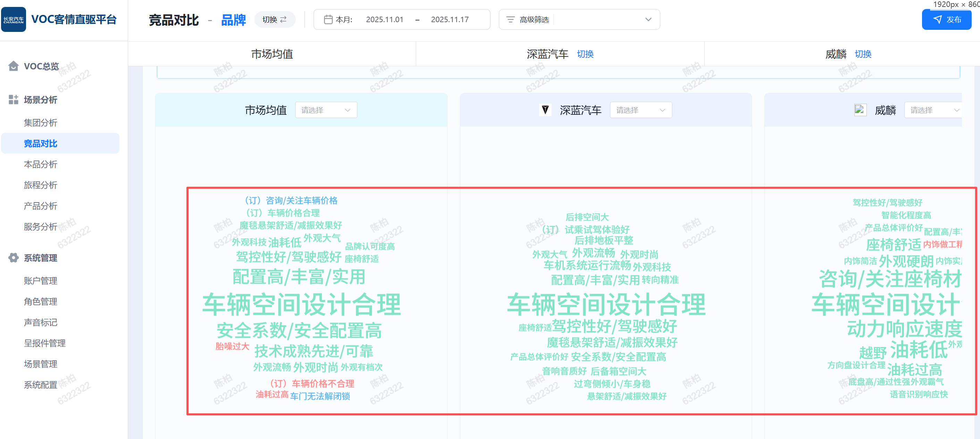The height and width of the screenshot is (439, 980).
Task: Click the 场景分析 grid icon
Action: 13,100
